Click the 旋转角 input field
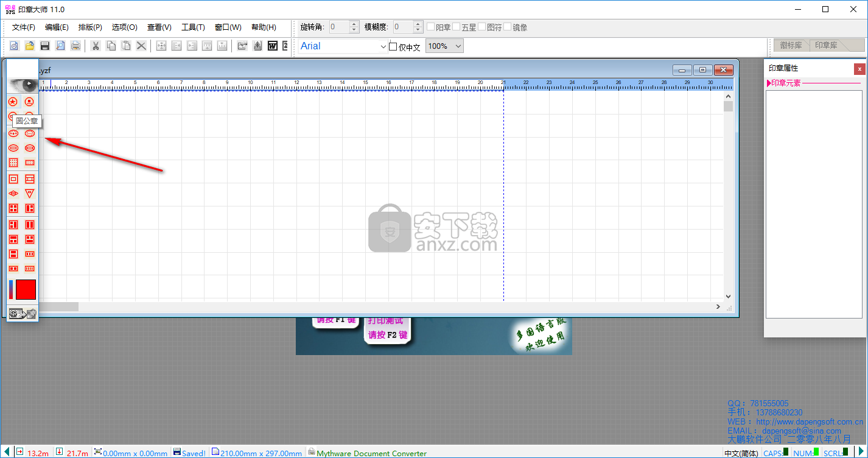Viewport: 868px width, 458px height. [x=339, y=27]
